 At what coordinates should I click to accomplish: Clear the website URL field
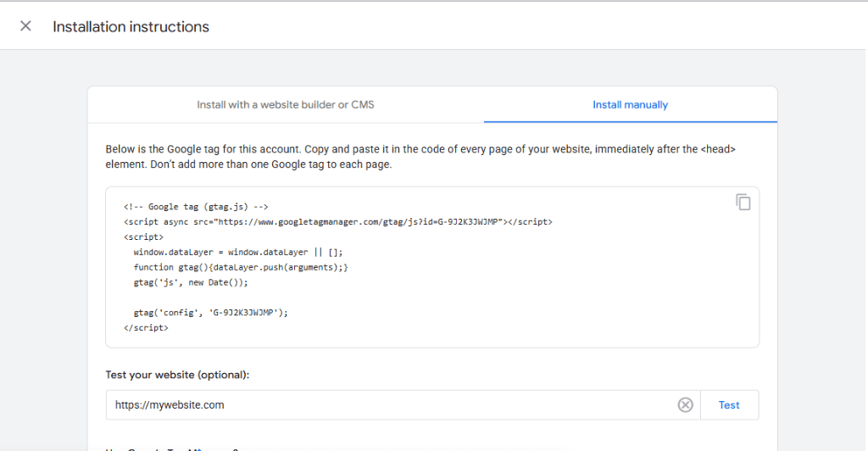[x=685, y=405]
